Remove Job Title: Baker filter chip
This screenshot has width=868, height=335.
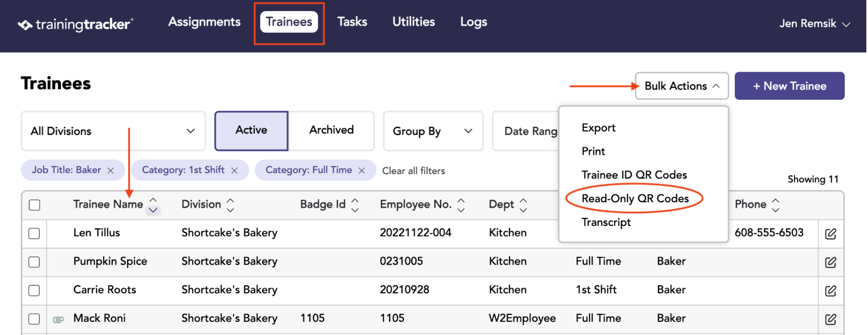[x=111, y=171]
